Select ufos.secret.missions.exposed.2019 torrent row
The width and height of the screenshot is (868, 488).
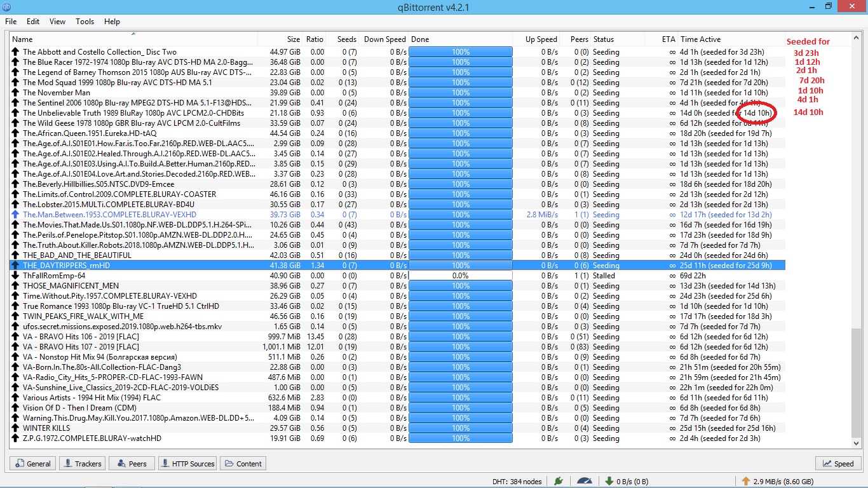[x=397, y=327]
